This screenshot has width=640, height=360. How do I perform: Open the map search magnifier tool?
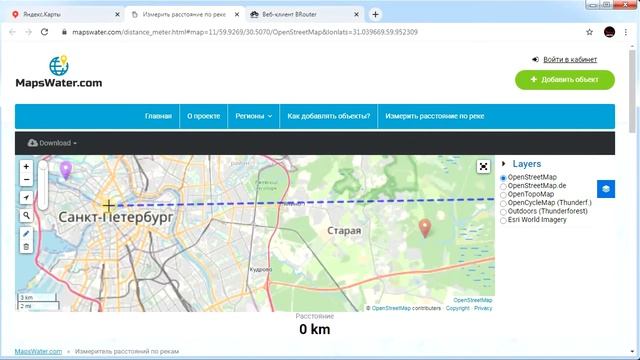pos(26,216)
